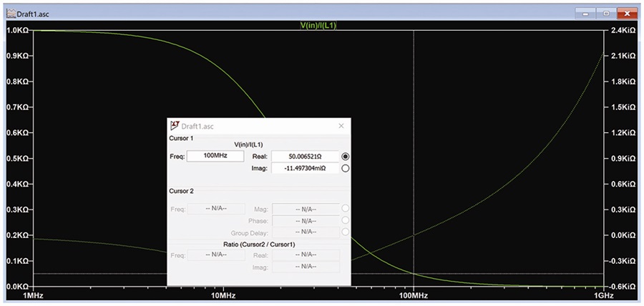Close the cursor readout dialog
The image size is (644, 306).
coord(341,126)
